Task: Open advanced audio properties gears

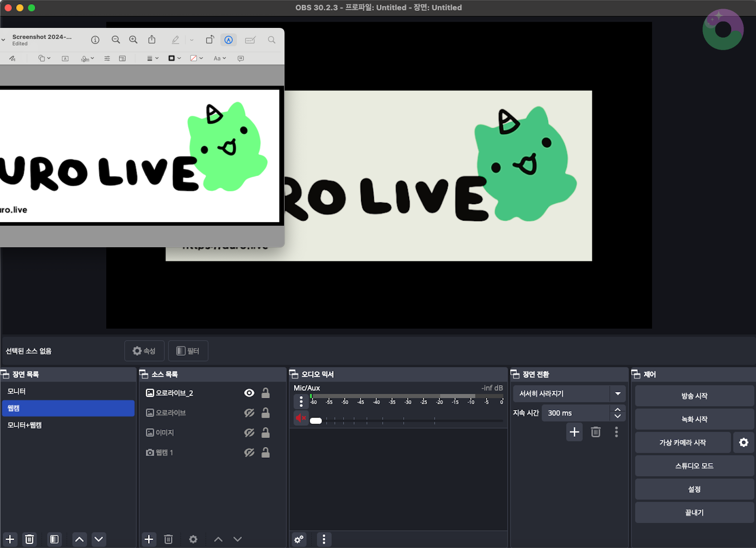Action: click(299, 539)
